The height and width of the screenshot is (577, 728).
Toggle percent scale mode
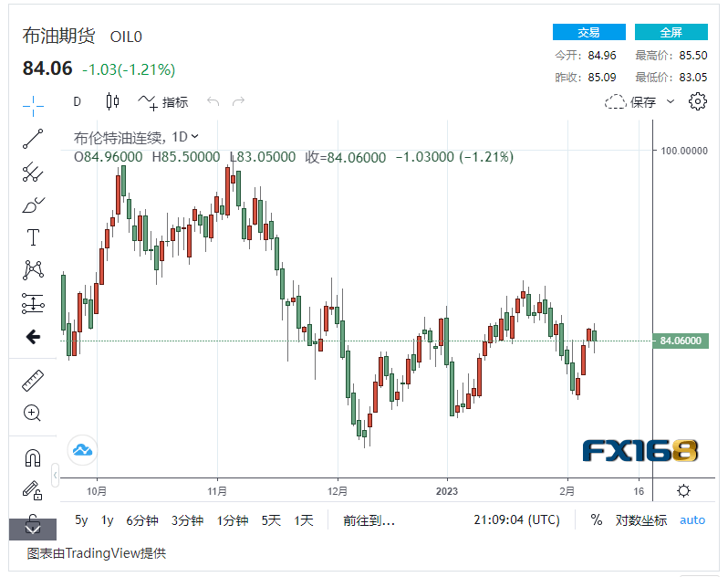[596, 519]
